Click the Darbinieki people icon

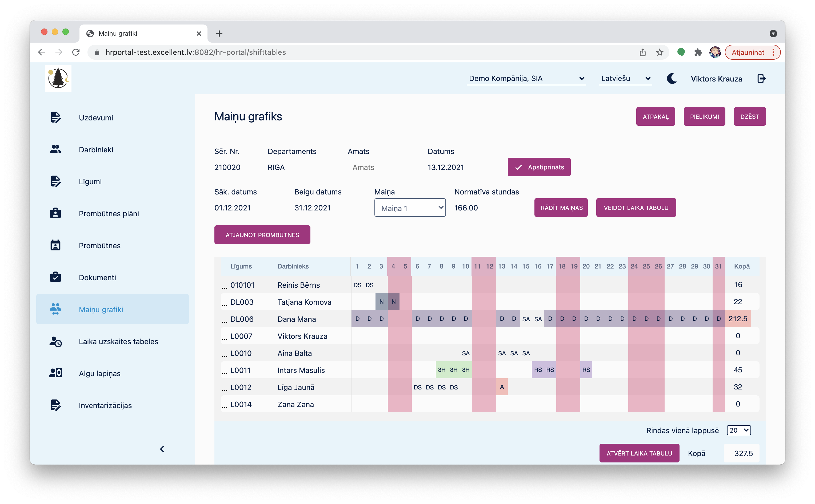click(55, 149)
